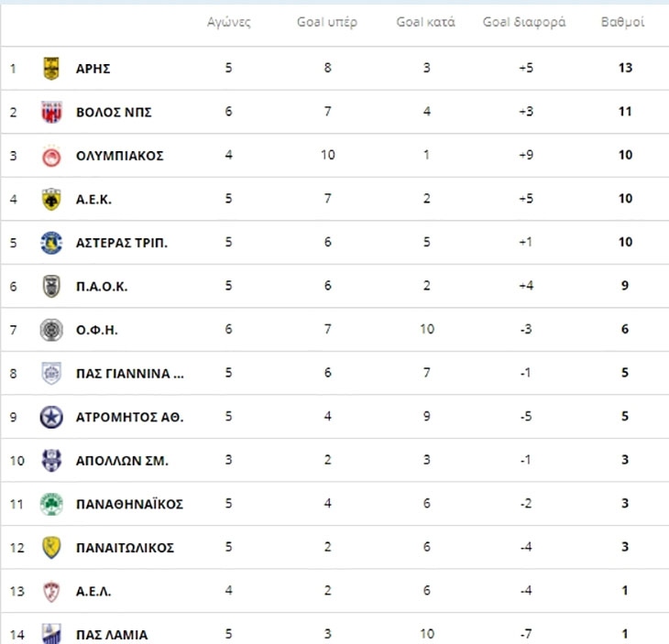Image resolution: width=669 pixels, height=644 pixels.
Task: Click the Π.Α.Ο.Κ. team crest
Action: click(x=51, y=286)
